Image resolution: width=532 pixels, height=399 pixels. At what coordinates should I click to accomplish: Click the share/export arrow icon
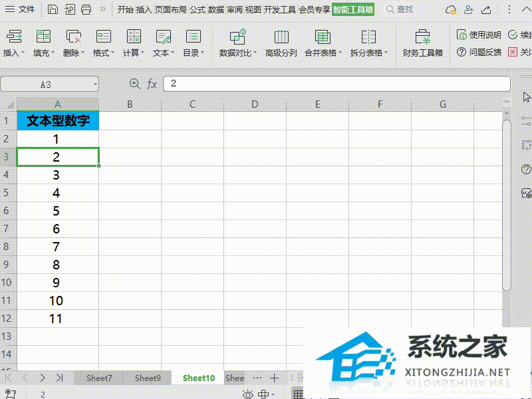[486, 9]
